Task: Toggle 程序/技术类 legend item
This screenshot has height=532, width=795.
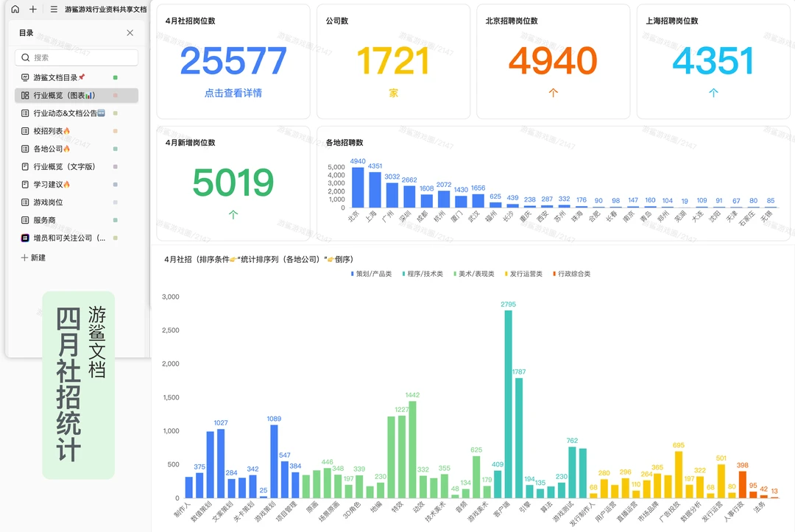Action: tap(423, 274)
